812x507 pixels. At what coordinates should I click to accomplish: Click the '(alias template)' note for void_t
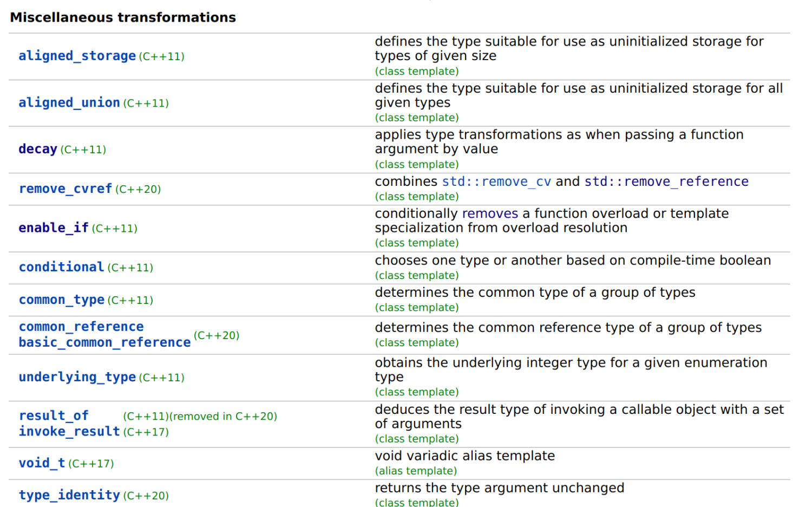click(416, 471)
